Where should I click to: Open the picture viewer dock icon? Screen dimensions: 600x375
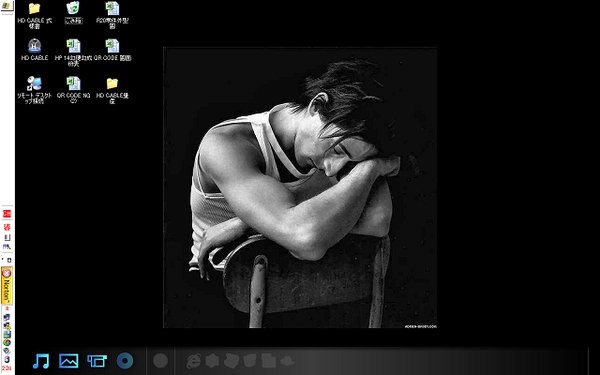point(69,360)
